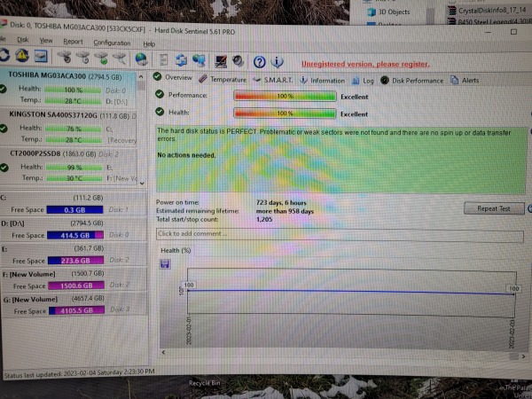This screenshot has height=399, width=532.
Task: Click the blue sync arrows toolbar icon
Action: pos(181,60)
